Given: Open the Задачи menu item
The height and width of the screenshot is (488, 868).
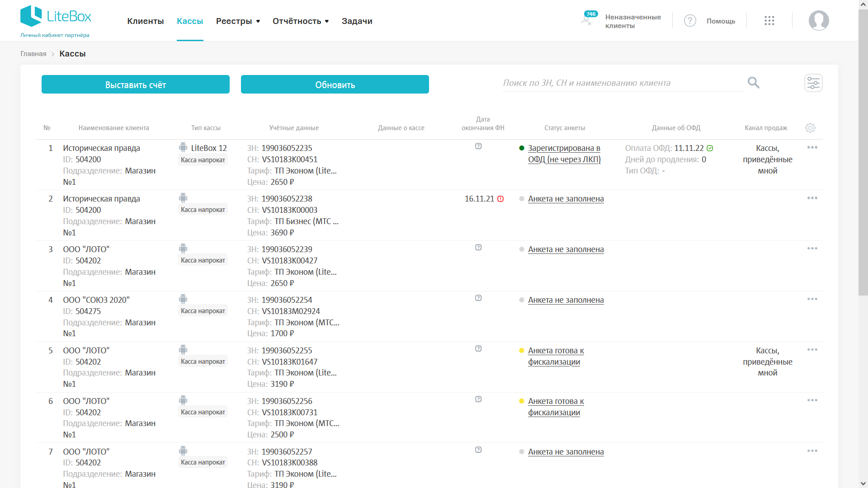Looking at the screenshot, I should click(357, 21).
